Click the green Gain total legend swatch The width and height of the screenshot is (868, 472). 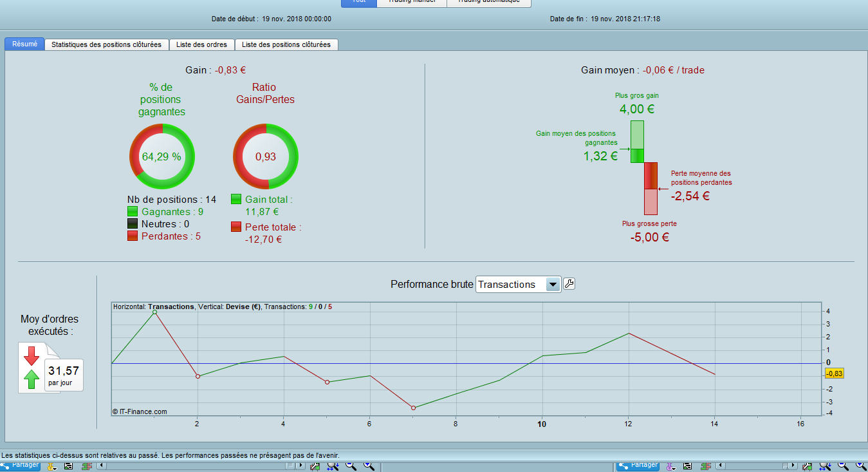click(236, 200)
